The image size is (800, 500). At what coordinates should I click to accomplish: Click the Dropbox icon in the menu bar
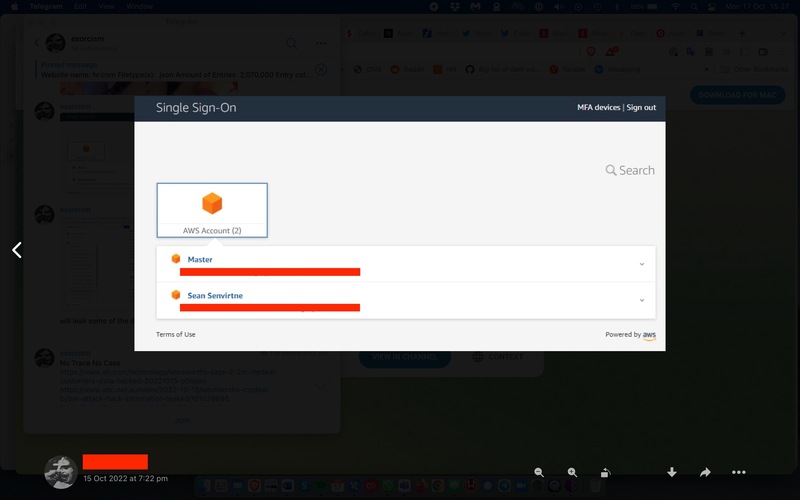tap(455, 6)
